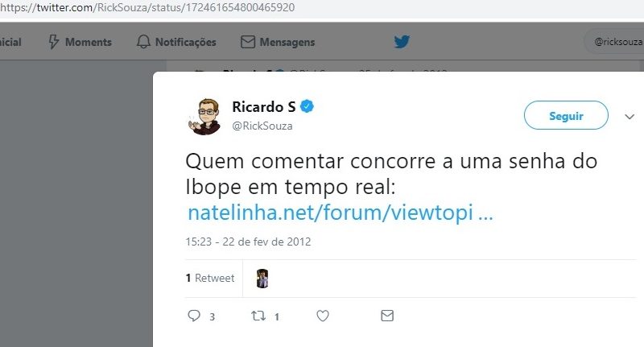The image size is (644, 347).
Task: Click the @RickSouza handle
Action: (262, 126)
